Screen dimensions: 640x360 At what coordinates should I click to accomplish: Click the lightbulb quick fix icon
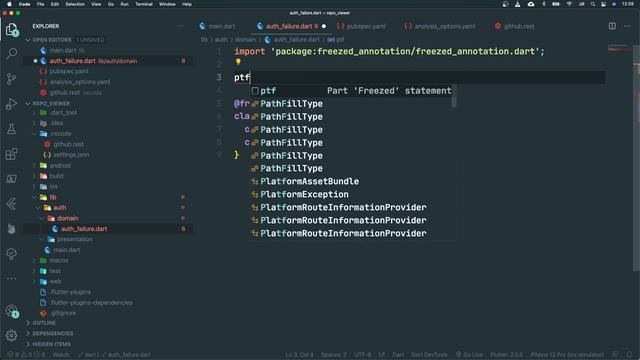tap(238, 62)
